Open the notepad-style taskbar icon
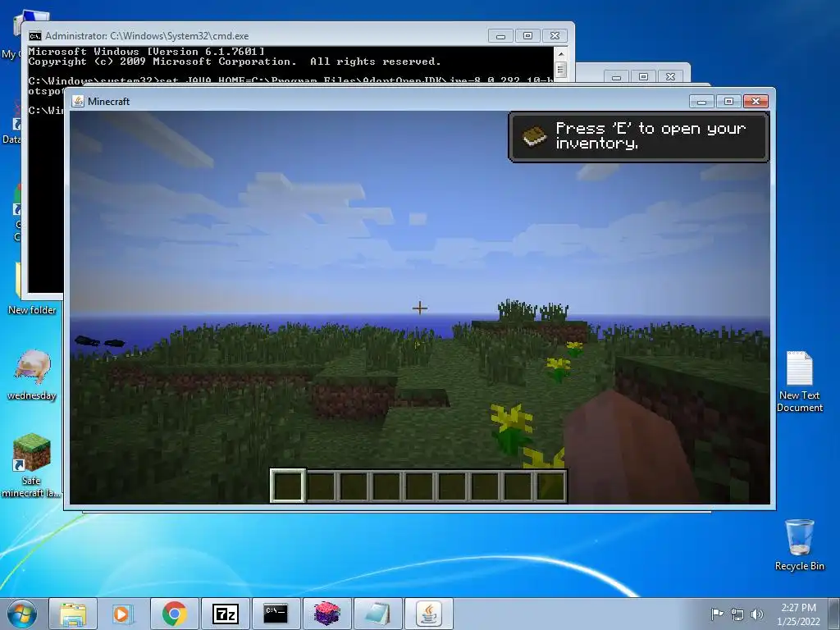This screenshot has width=840, height=630. (377, 614)
